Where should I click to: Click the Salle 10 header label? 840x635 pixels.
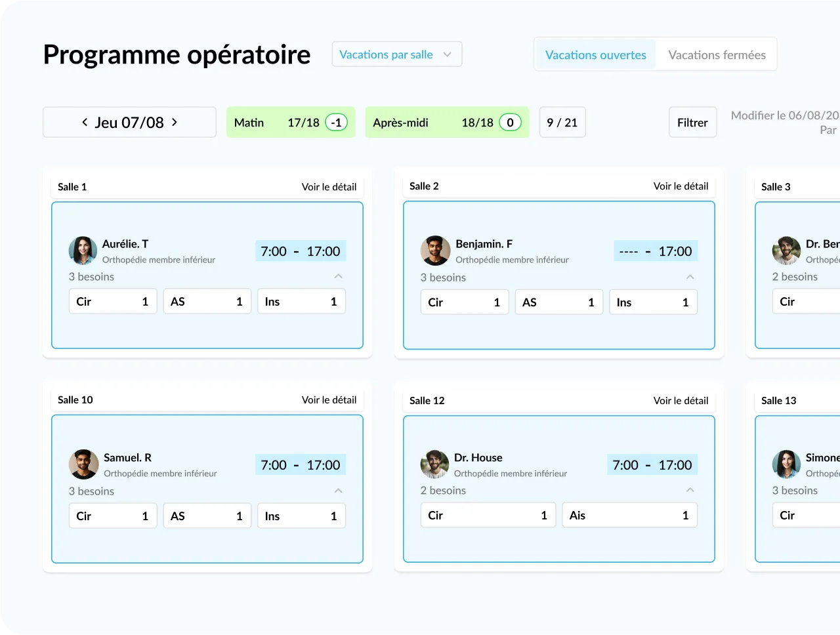[x=75, y=400]
